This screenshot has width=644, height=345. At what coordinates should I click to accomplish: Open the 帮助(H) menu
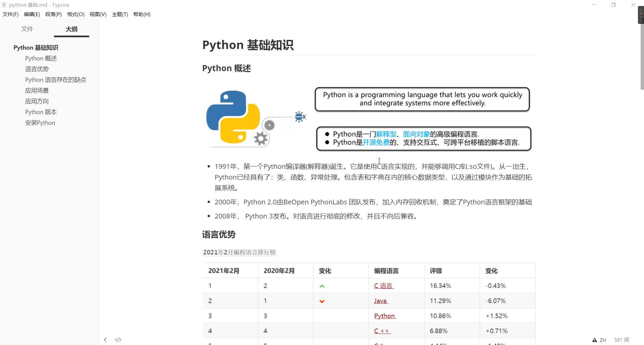(142, 14)
